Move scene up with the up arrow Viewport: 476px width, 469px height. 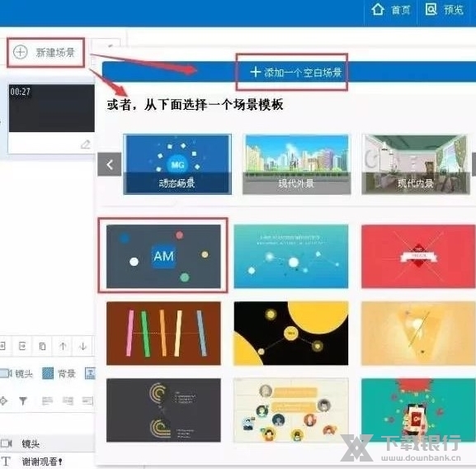point(63,346)
